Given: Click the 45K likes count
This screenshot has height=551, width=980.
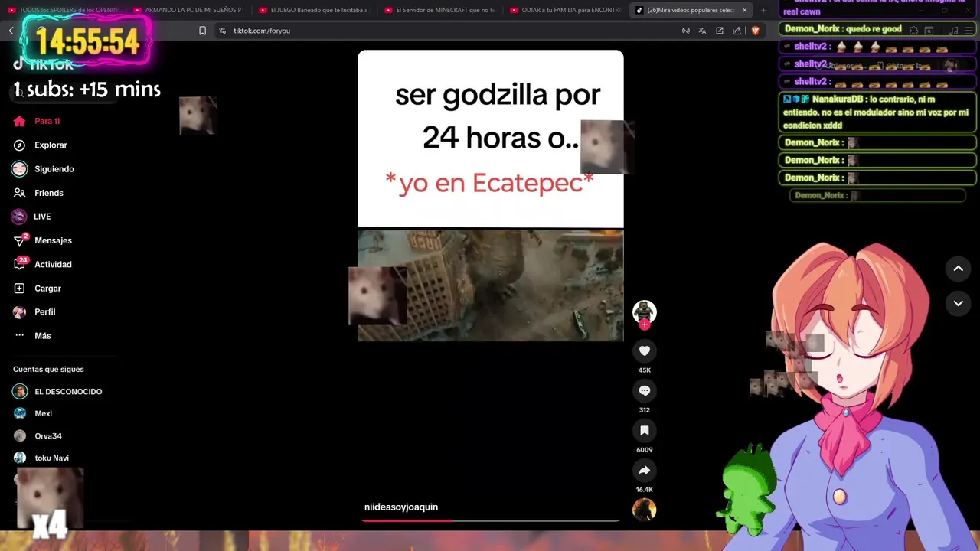Looking at the screenshot, I should [x=645, y=370].
